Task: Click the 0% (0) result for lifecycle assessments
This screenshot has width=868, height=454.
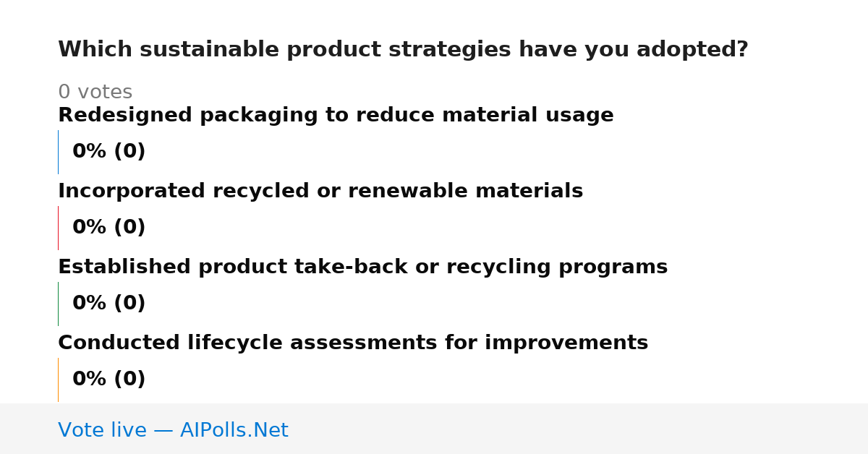Action: tap(109, 380)
